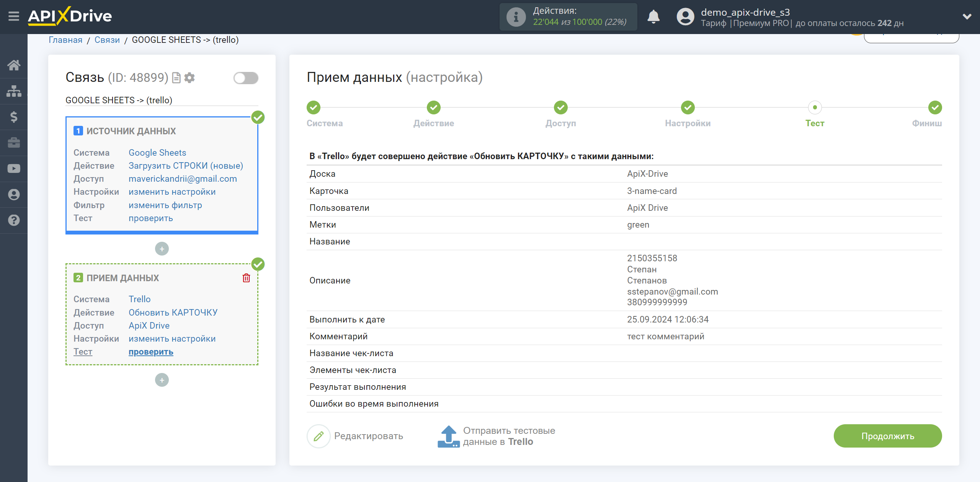
Task: Click the ПРИЕМ ДАННЫХ block header
Action: click(x=122, y=278)
